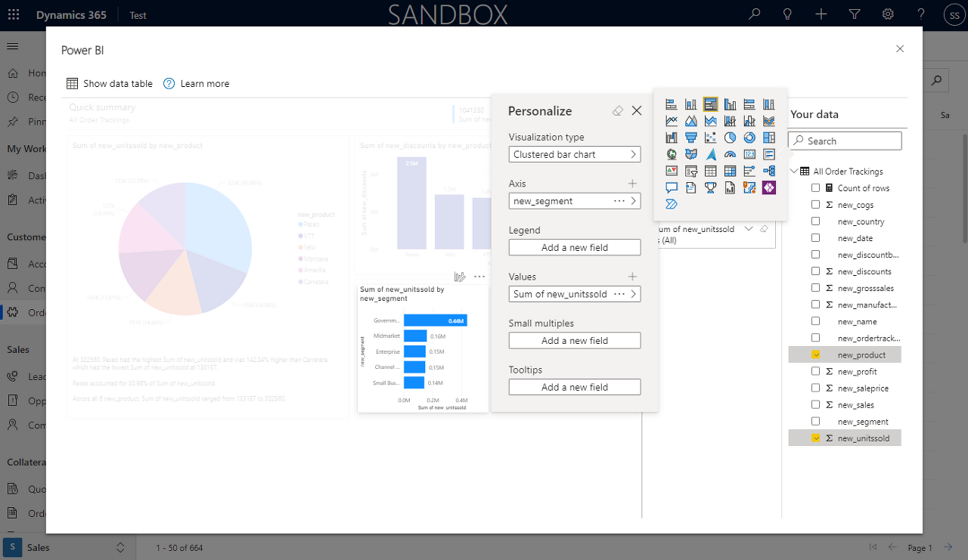Select the Clustered column chart visual
Image resolution: width=968 pixels, height=560 pixels.
tap(730, 104)
